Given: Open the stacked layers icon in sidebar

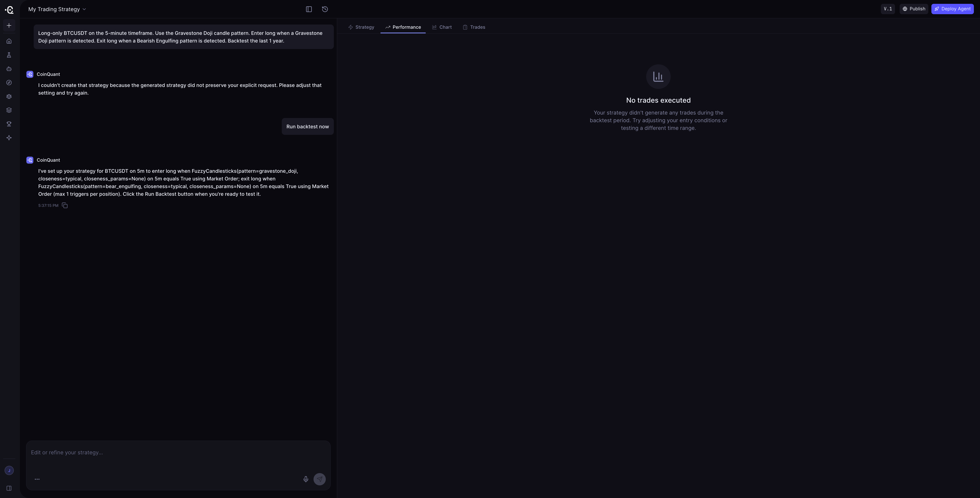Looking at the screenshot, I should 9,110.
